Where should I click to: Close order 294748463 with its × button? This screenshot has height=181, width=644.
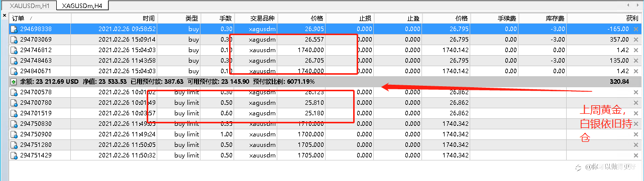point(635,61)
